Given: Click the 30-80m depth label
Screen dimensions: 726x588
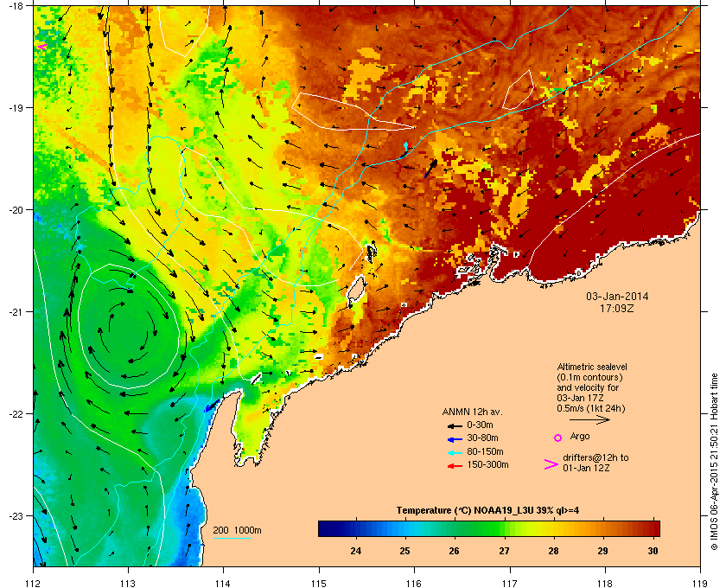Looking at the screenshot, I should [x=482, y=438].
